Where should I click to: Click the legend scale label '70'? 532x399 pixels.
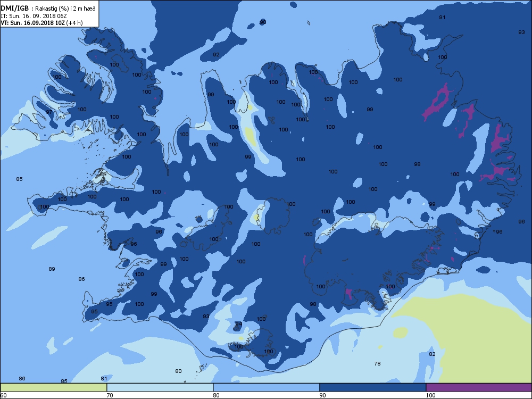tap(110, 395)
